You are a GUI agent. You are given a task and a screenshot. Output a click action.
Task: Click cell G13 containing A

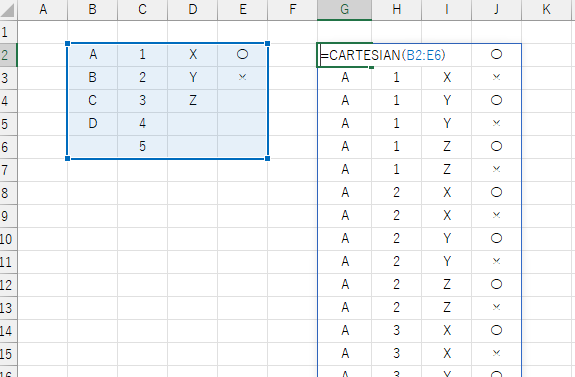pos(345,308)
